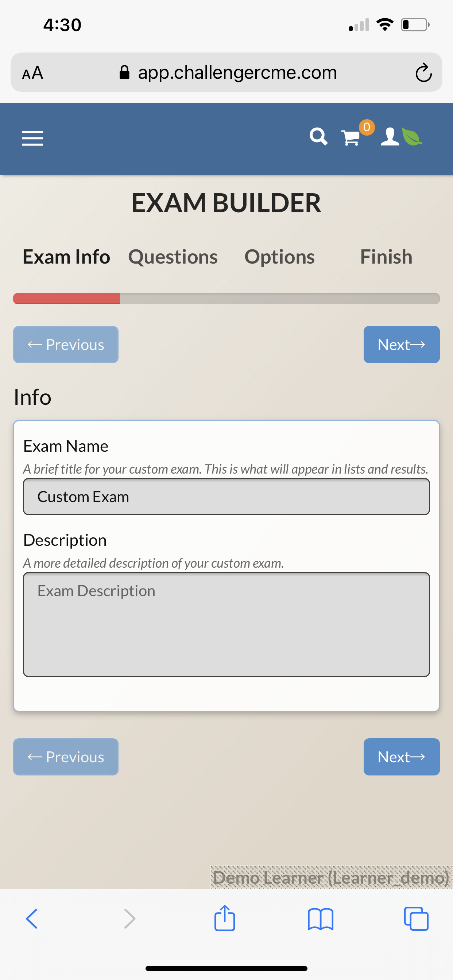The width and height of the screenshot is (453, 980).
Task: Open Safari bookmarks book icon
Action: coord(321,919)
